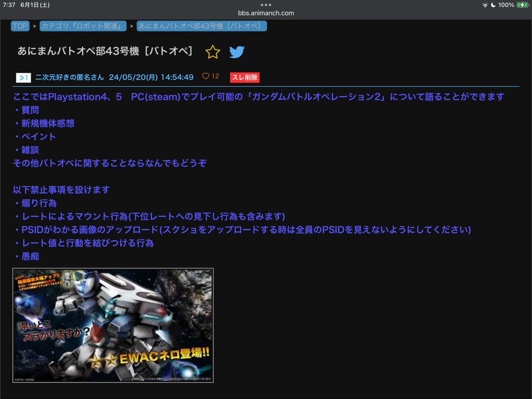Tap the battery charging indicator
The height and width of the screenshot is (399, 532).
tap(522, 5)
